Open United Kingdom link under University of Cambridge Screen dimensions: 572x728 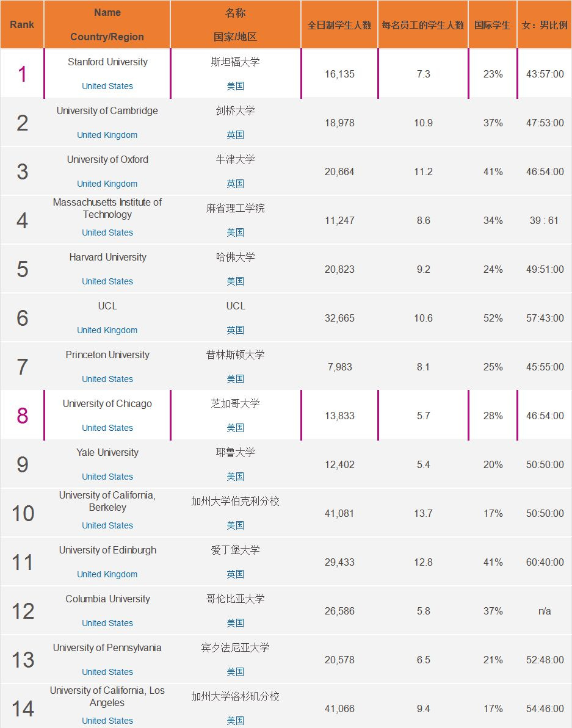107,135
